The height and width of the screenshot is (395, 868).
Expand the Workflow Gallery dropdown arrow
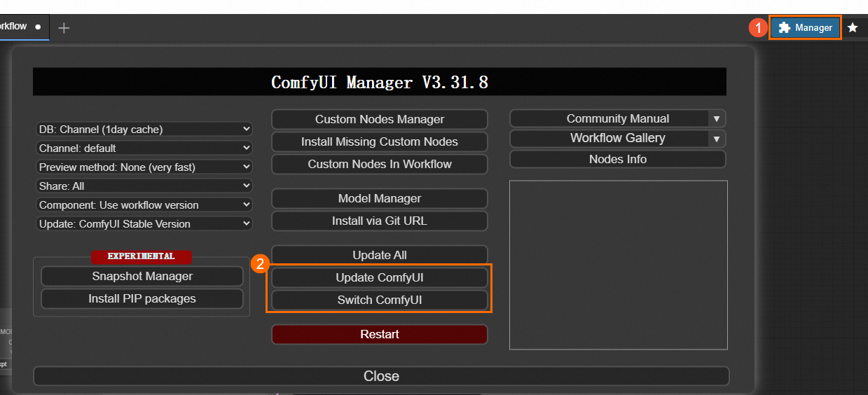[716, 139]
